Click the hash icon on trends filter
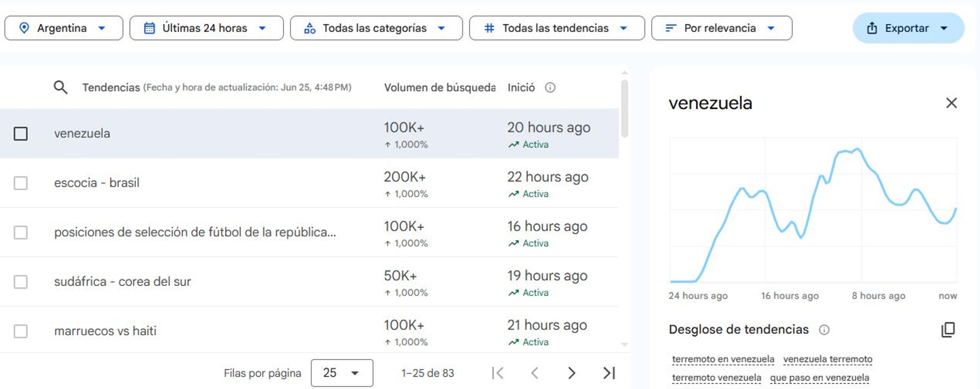Image resolution: width=980 pixels, height=389 pixels. [489, 28]
